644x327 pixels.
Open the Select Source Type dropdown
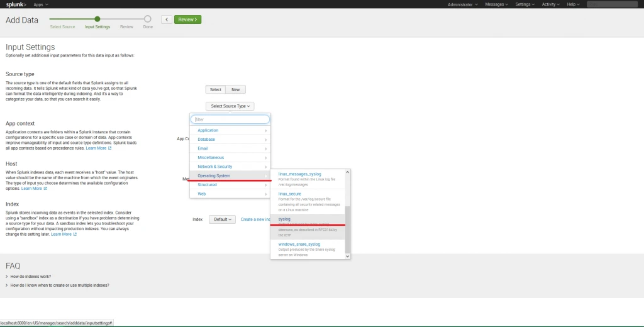pos(230,106)
